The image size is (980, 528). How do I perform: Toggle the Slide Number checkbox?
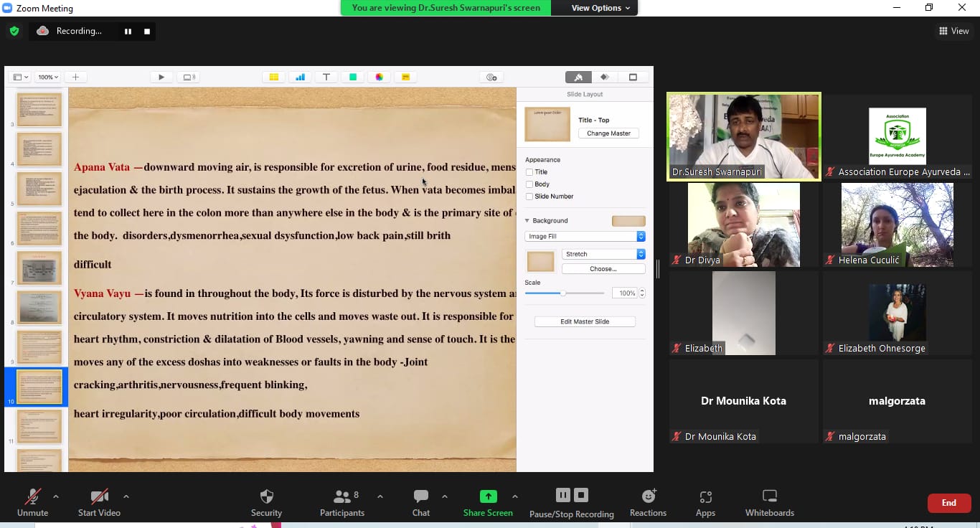point(529,197)
